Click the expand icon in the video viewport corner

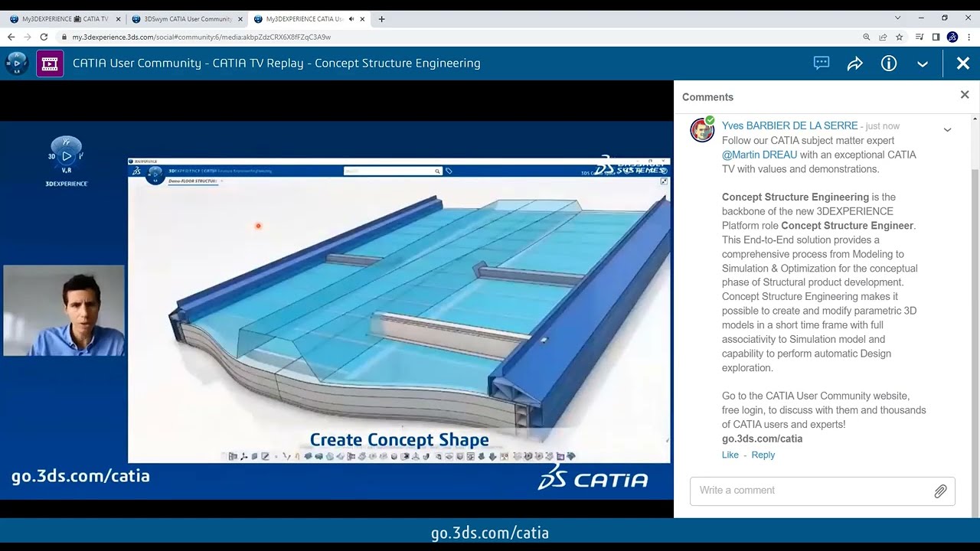tap(664, 181)
